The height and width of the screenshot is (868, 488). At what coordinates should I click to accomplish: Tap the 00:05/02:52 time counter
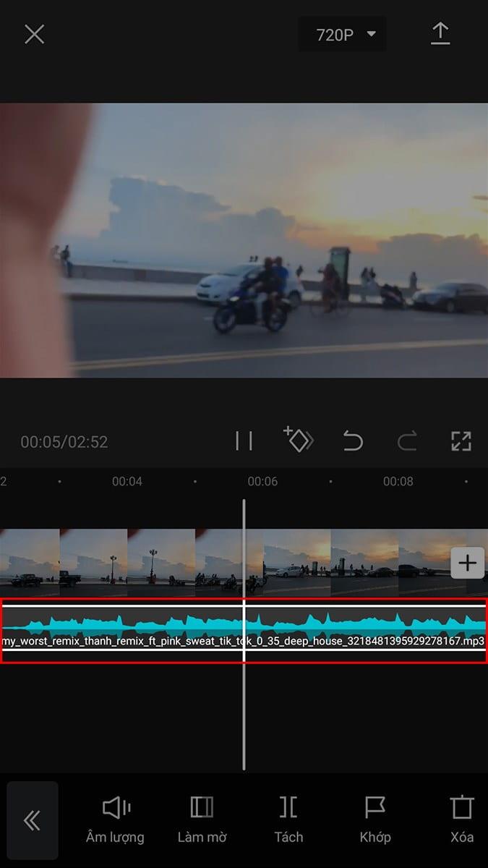coord(64,442)
